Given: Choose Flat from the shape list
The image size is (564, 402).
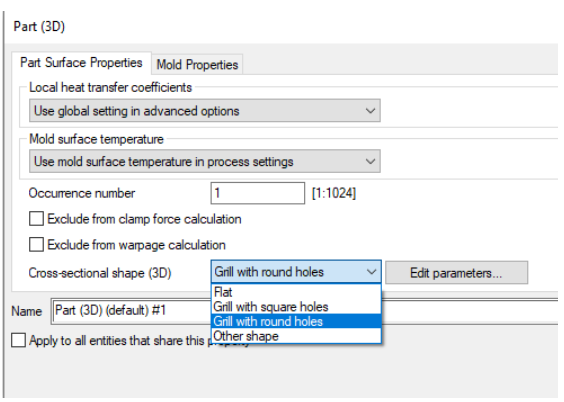Looking at the screenshot, I should tap(296, 292).
